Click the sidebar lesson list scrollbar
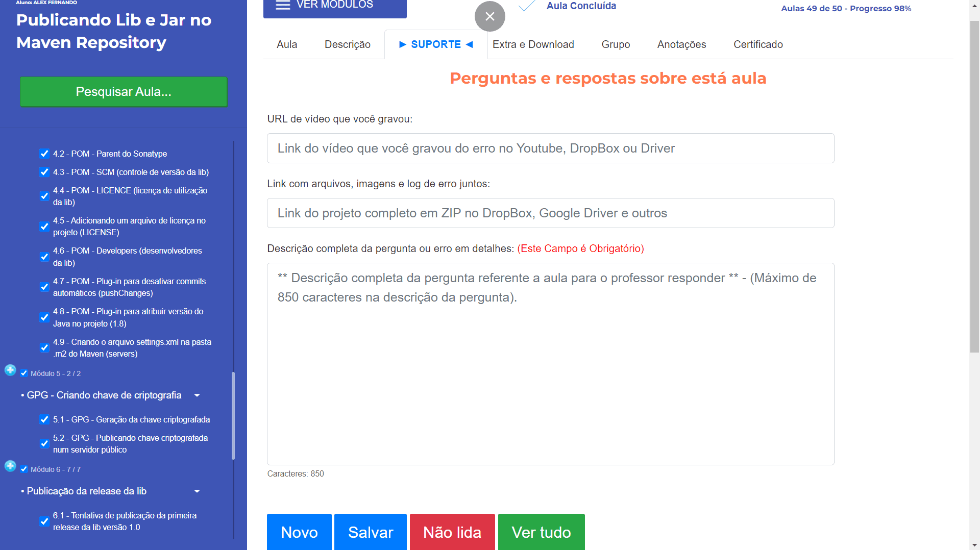The height and width of the screenshot is (550, 980). [233, 416]
